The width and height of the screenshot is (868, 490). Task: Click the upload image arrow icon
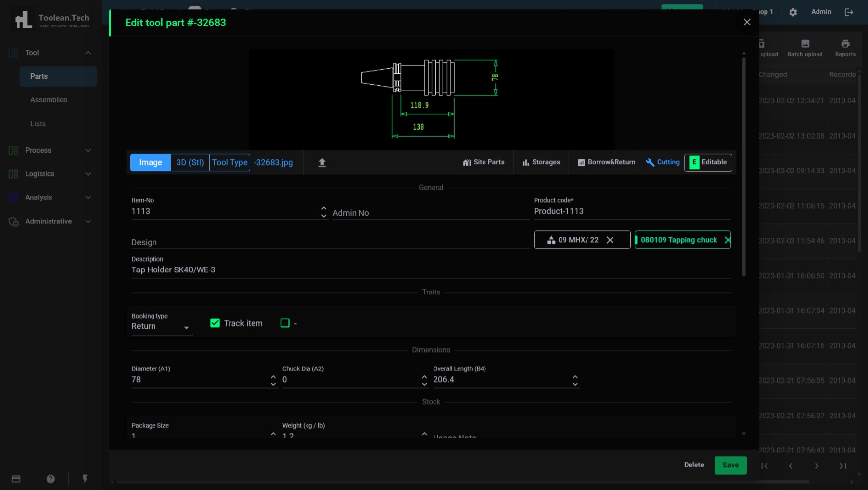coord(322,163)
